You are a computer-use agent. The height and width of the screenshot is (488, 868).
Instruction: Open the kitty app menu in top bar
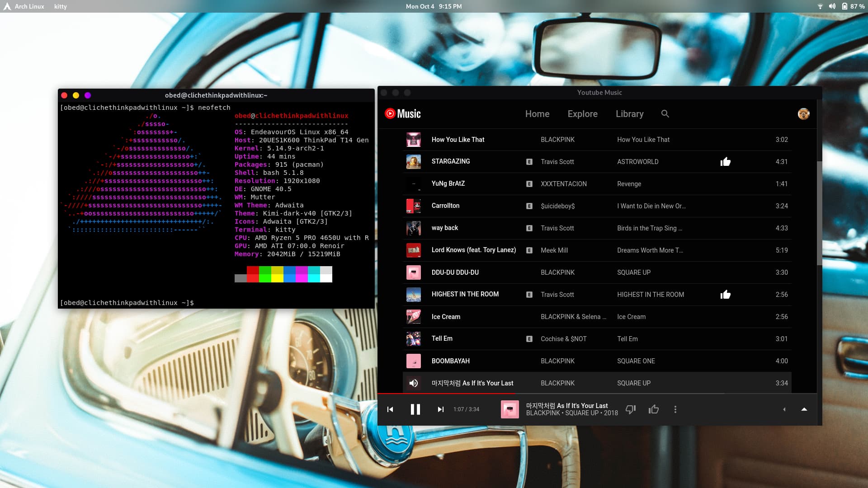coord(60,6)
